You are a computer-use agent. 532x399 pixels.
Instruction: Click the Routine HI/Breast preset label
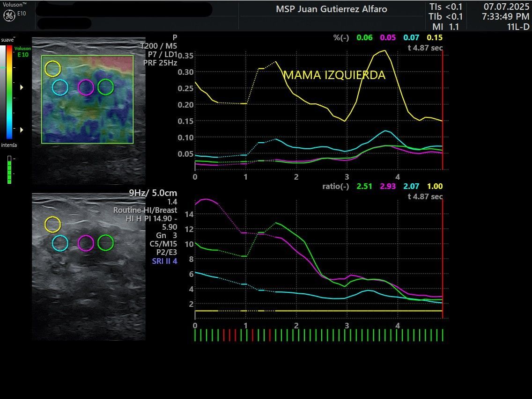pos(145,210)
